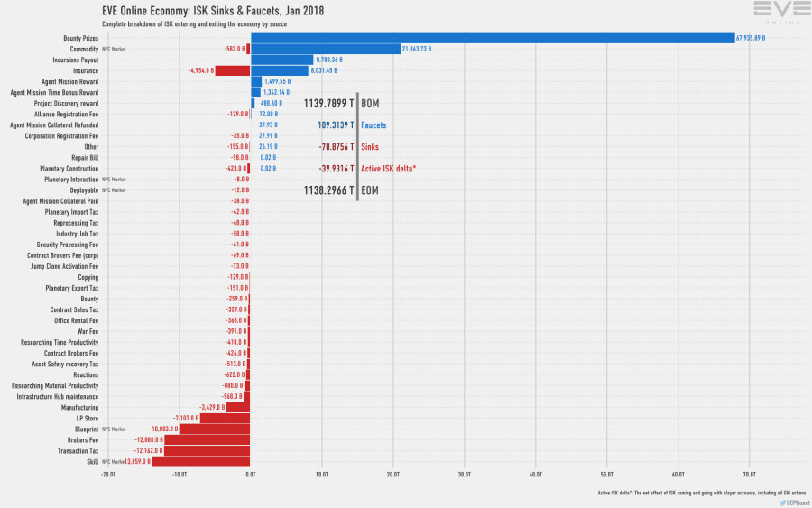Select 'Agent Mission Collateral Paid' label

[60, 201]
